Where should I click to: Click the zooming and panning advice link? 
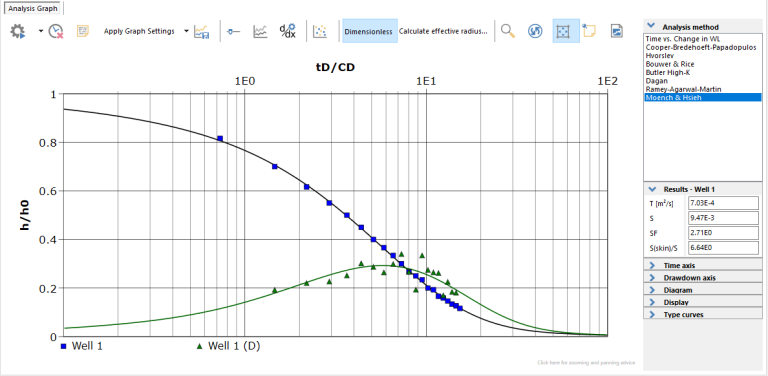[586, 363]
